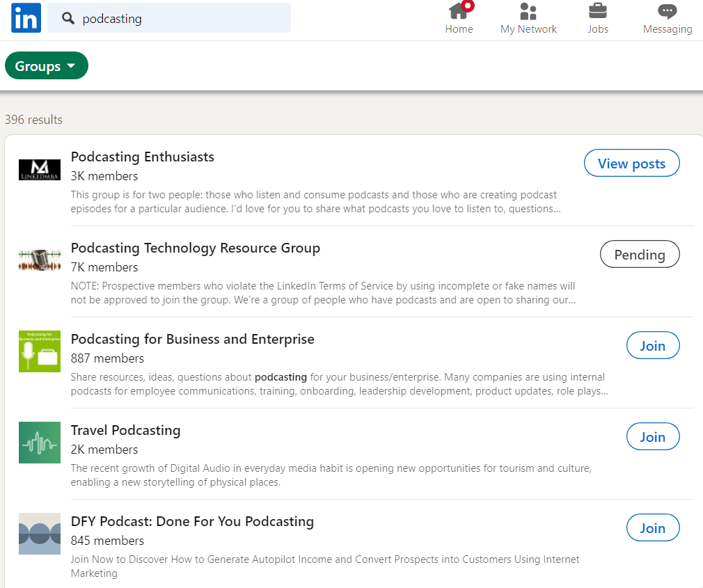Open the My Network icon
The height and width of the screenshot is (588, 703).
[528, 12]
